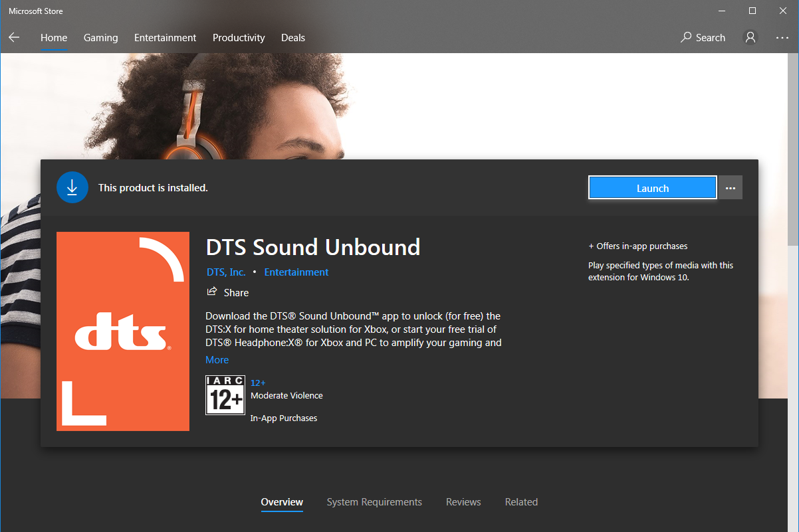Go back with the arrow icon
This screenshot has width=799, height=532.
pos(14,38)
